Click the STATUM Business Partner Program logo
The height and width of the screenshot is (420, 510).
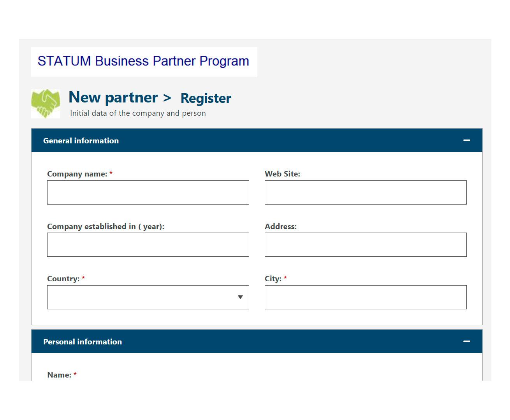(144, 62)
